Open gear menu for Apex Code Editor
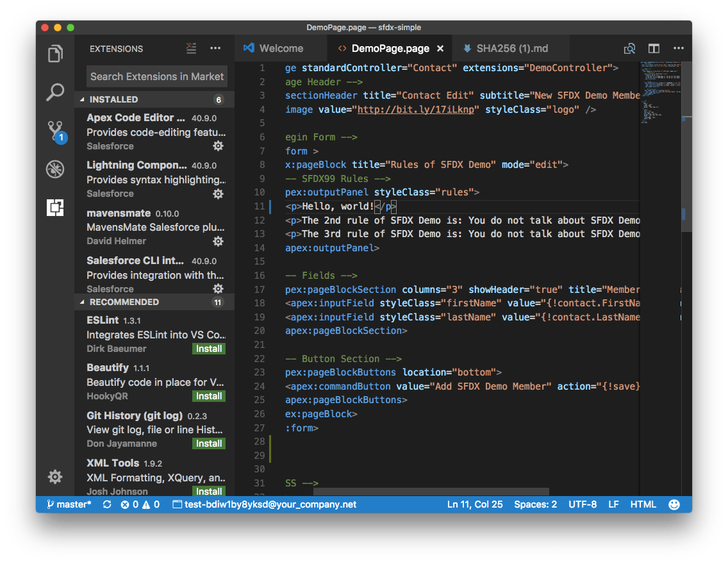 [218, 145]
